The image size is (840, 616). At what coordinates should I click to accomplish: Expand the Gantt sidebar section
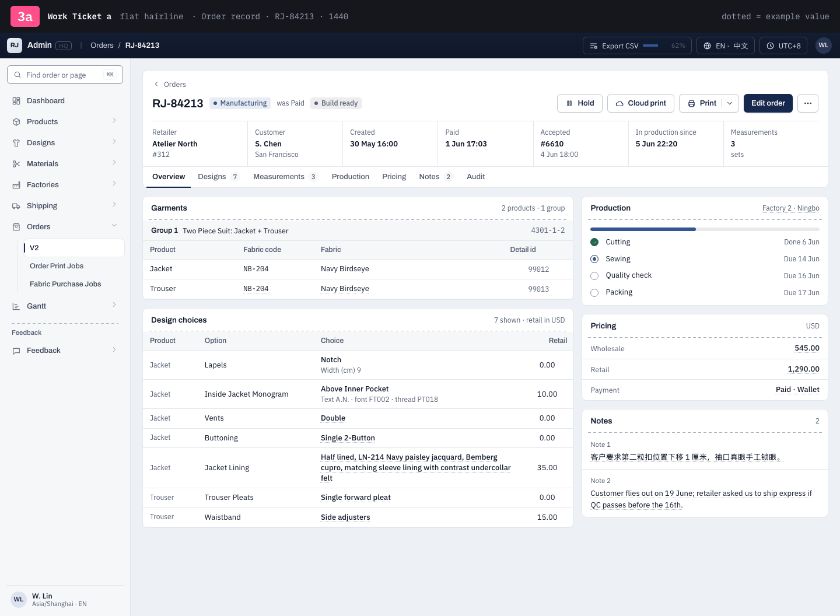[x=114, y=305]
